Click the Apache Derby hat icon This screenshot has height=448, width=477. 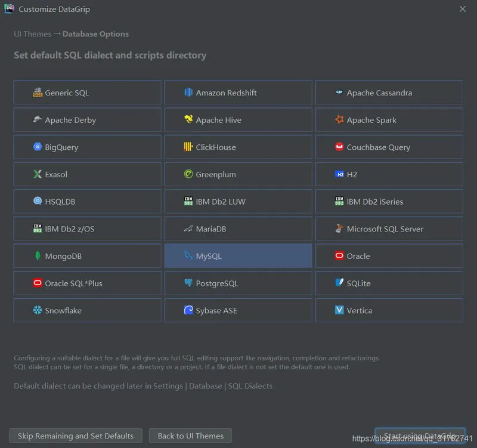[38, 119]
